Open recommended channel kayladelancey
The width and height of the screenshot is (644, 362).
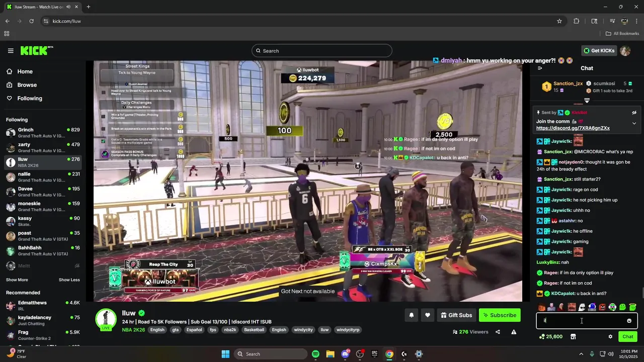pos(43,320)
